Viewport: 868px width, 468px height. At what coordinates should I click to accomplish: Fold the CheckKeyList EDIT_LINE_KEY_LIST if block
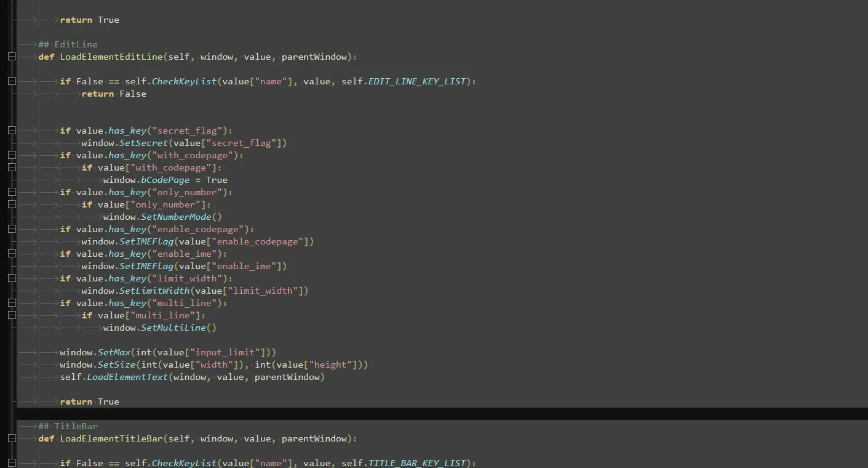(x=12, y=81)
